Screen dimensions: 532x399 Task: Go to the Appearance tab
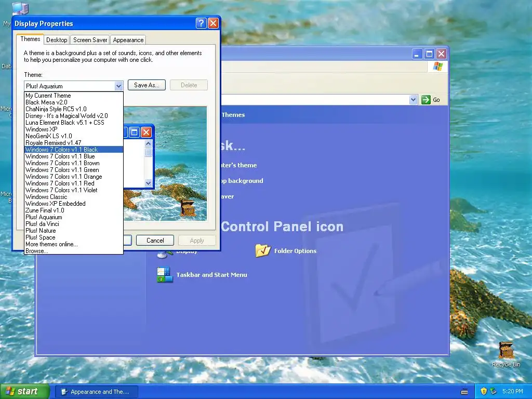point(128,39)
